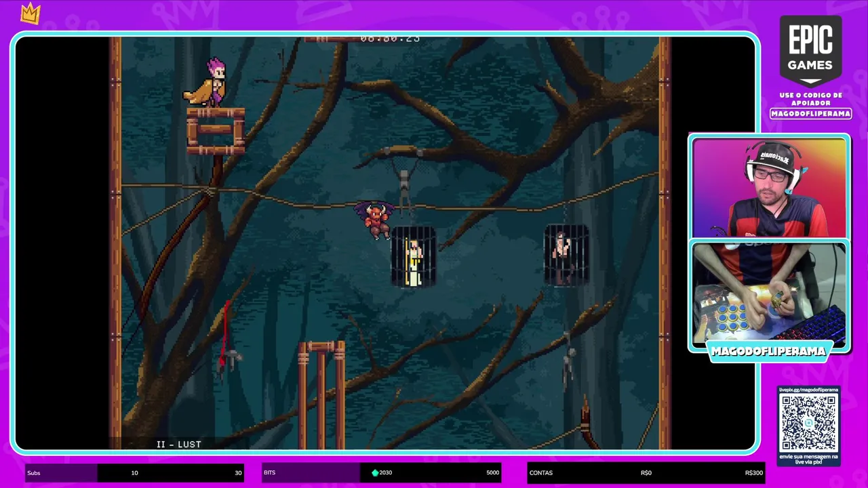Click the cage with the blonde prisoner

(x=413, y=257)
